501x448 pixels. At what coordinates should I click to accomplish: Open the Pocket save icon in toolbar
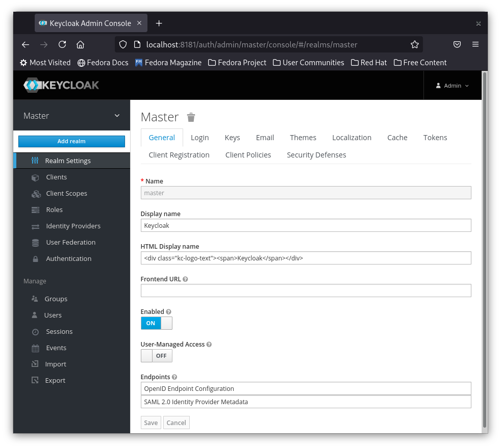457,44
